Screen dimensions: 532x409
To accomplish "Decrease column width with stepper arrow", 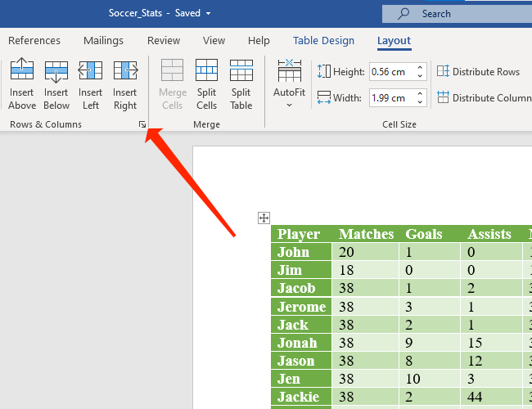I will point(420,102).
